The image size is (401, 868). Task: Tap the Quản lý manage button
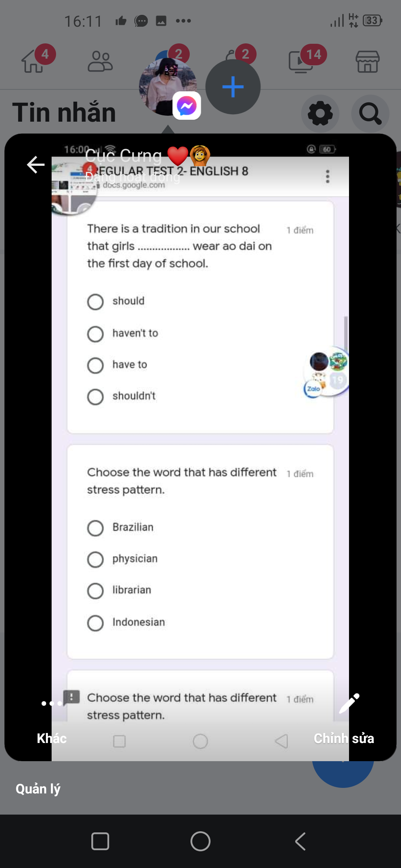pos(38,789)
